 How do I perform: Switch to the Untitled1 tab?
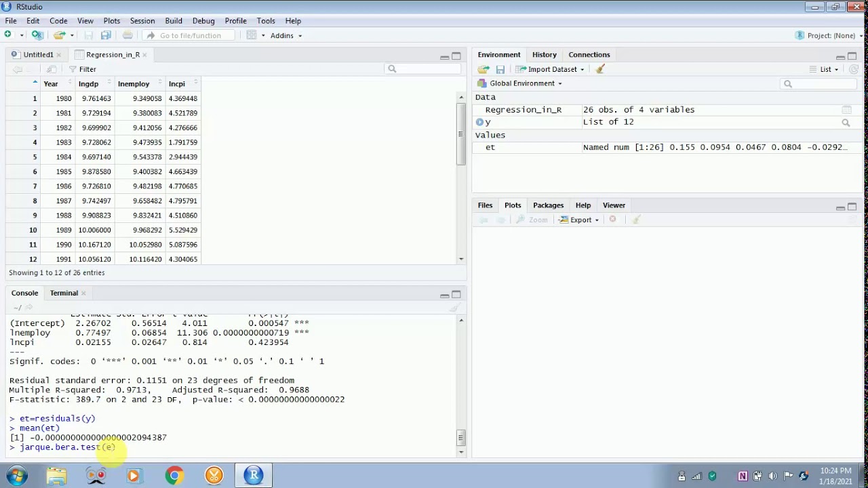[38, 55]
